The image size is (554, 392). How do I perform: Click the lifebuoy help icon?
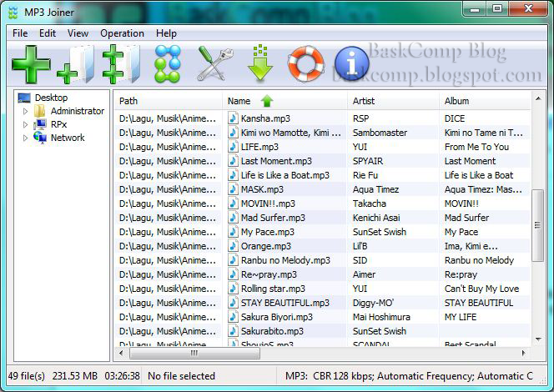point(306,63)
